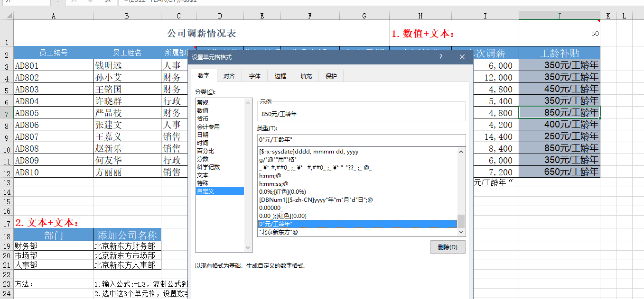Select 百分比 category
644x299 pixels.
coord(220,151)
